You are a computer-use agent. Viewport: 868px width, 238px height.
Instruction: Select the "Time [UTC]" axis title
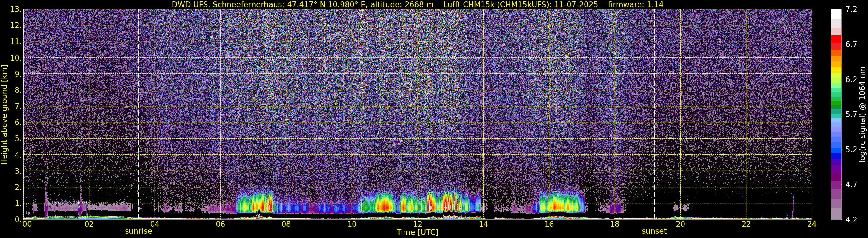pos(417,232)
